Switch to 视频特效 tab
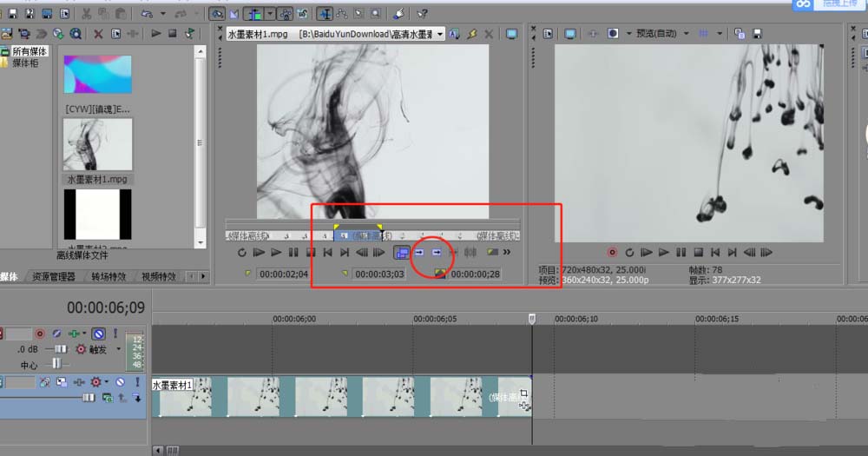The width and height of the screenshot is (868, 456). pyautogui.click(x=158, y=276)
